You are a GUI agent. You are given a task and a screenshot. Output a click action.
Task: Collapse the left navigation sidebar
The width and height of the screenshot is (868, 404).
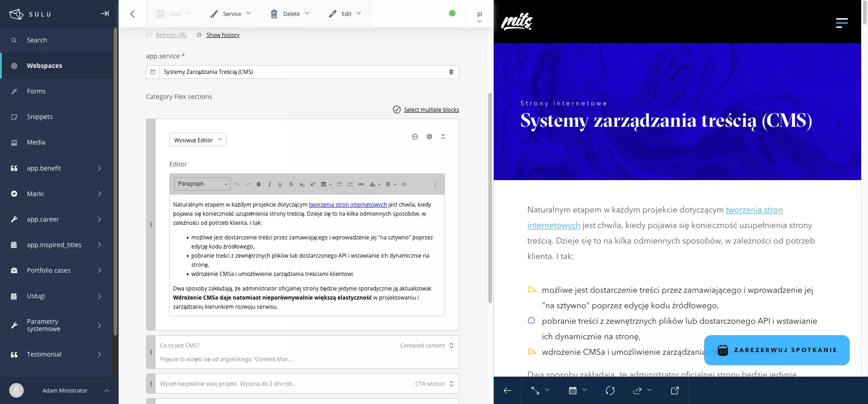pos(105,14)
